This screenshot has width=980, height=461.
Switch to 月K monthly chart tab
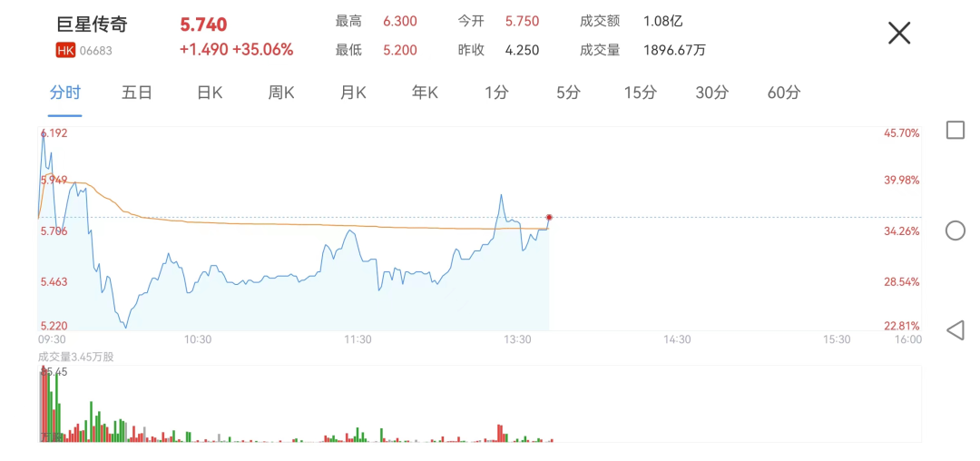(x=353, y=93)
